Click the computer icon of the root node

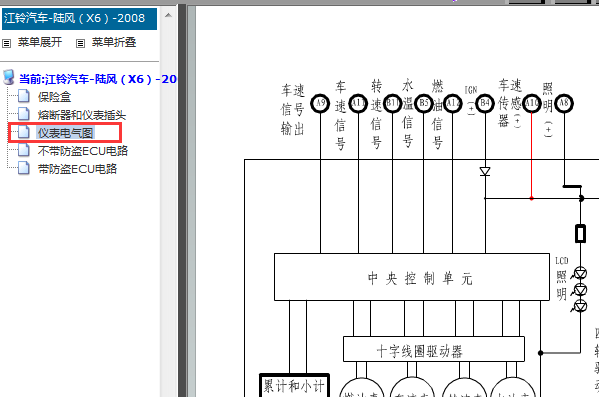point(9,77)
